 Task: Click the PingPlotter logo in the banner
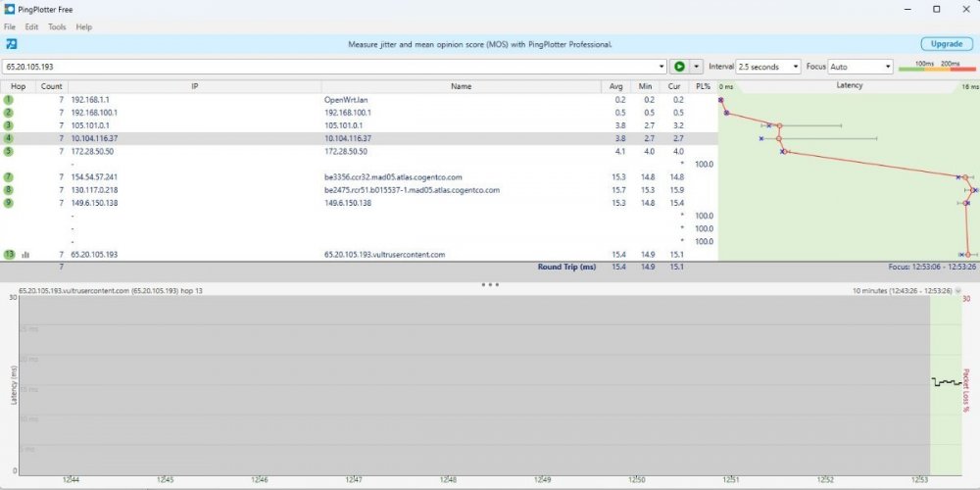coord(11,44)
